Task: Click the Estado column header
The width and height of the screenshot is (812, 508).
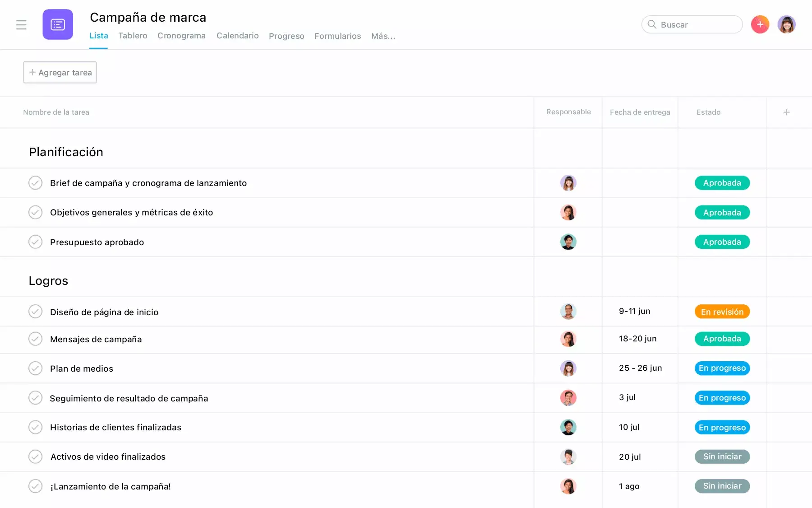Action: tap(708, 112)
